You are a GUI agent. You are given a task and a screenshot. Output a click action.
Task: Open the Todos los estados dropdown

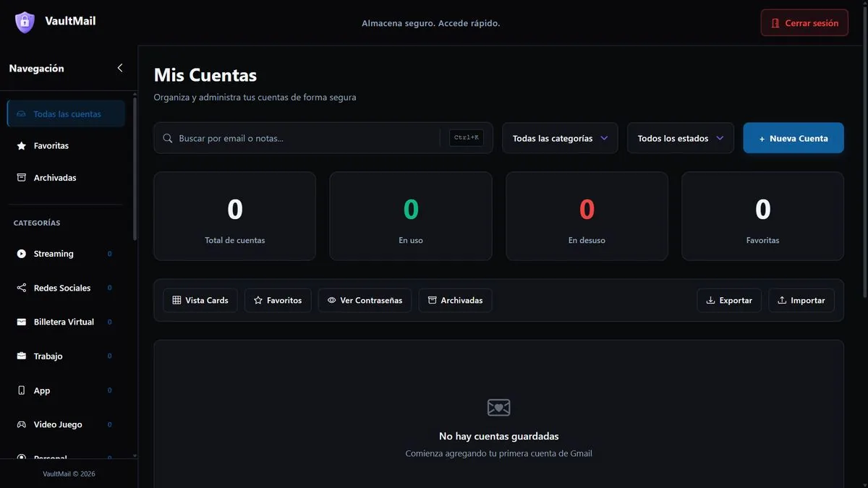(x=681, y=138)
